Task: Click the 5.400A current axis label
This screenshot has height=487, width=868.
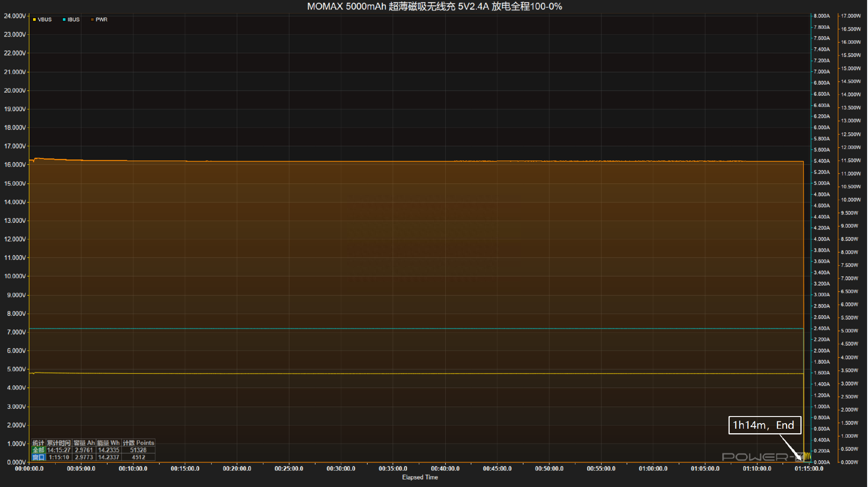Action: tap(822, 161)
